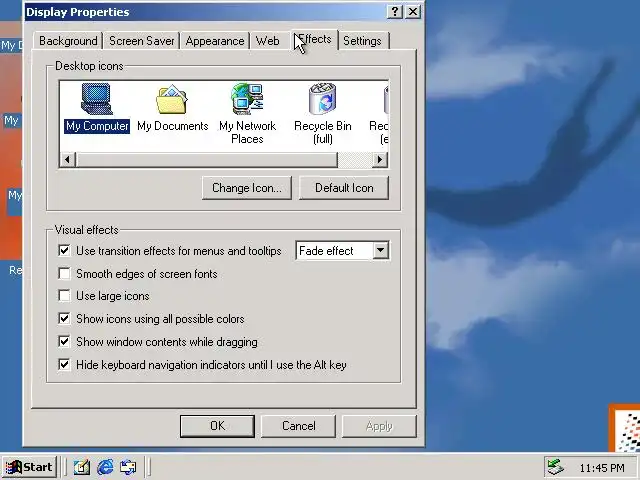This screenshot has height=480, width=640.
Task: Click the system tray hardware icon
Action: tap(556, 467)
